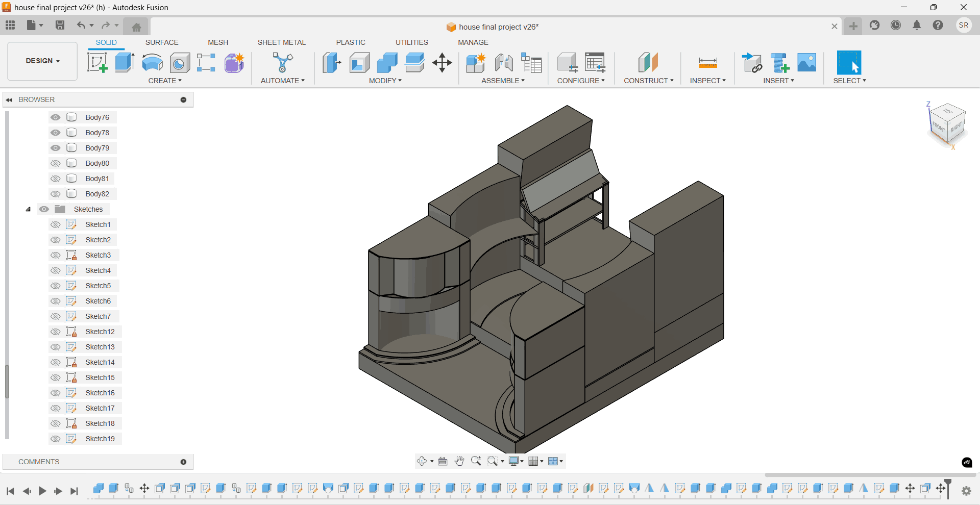Switch to the UTILITIES tab

(411, 42)
